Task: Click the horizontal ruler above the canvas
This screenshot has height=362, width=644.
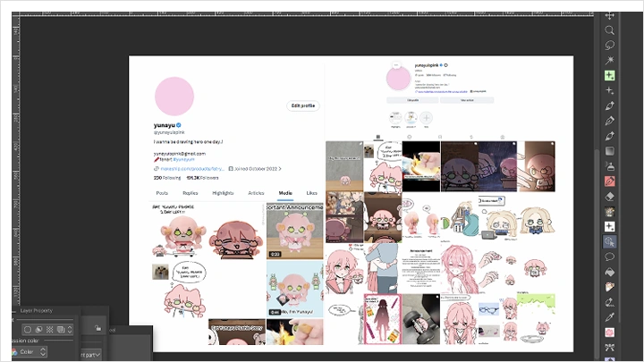Action: point(307,14)
